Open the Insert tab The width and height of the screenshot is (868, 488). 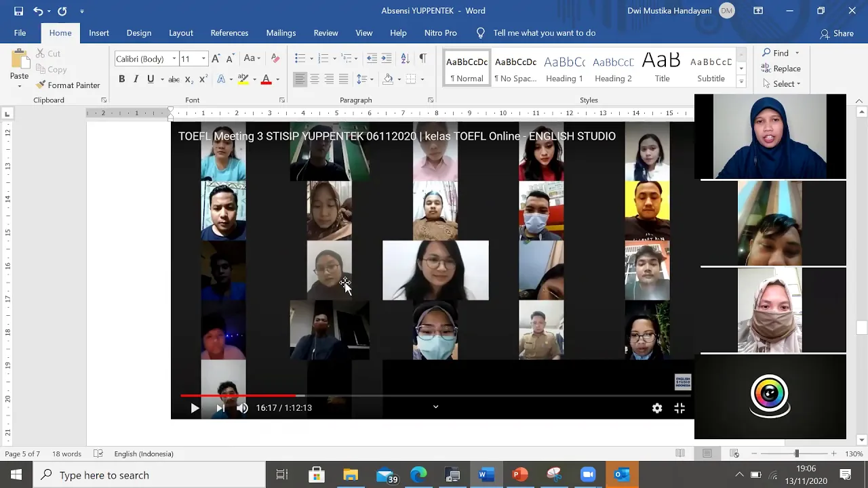[x=99, y=33]
